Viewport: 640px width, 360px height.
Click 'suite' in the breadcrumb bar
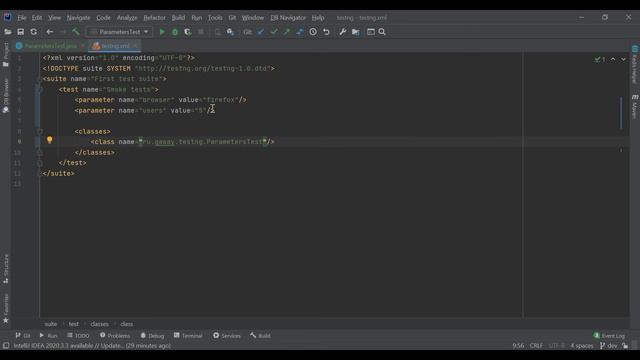pyautogui.click(x=51, y=324)
